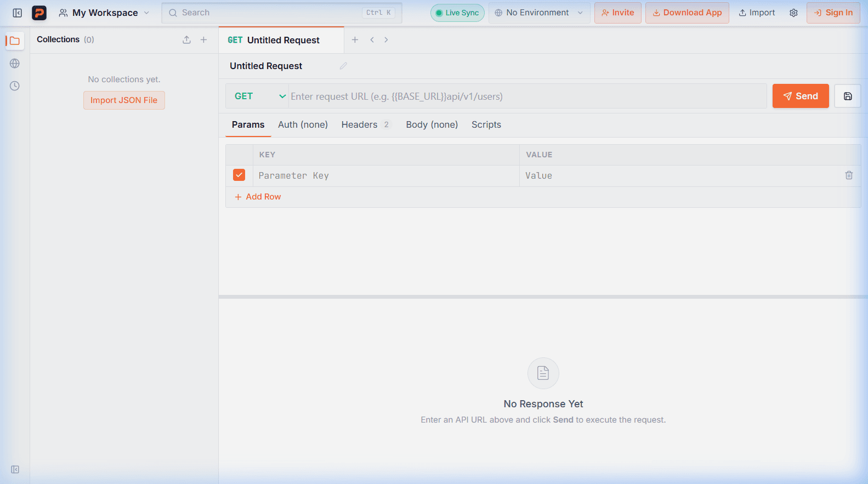
Task: Select the Params tab
Action: (x=248, y=125)
